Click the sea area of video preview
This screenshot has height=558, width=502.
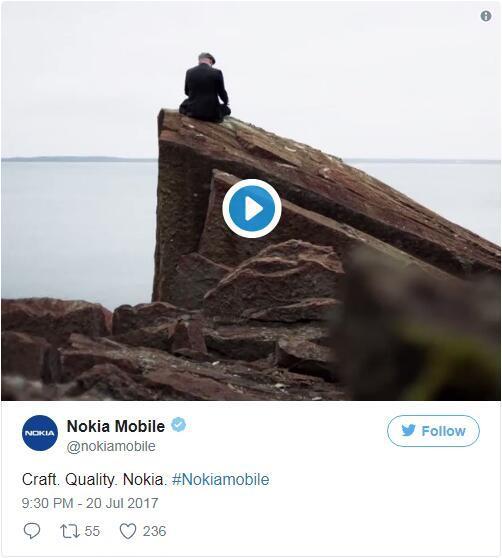point(78,228)
